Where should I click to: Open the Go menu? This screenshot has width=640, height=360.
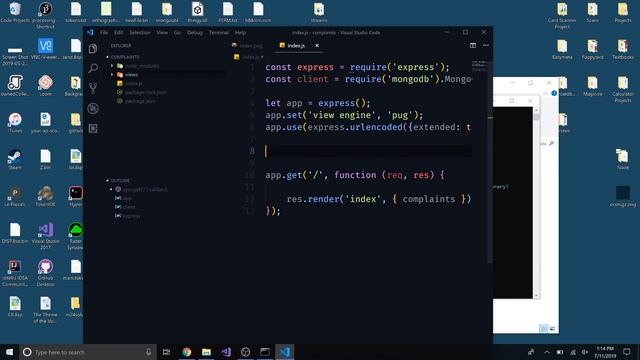177,32
